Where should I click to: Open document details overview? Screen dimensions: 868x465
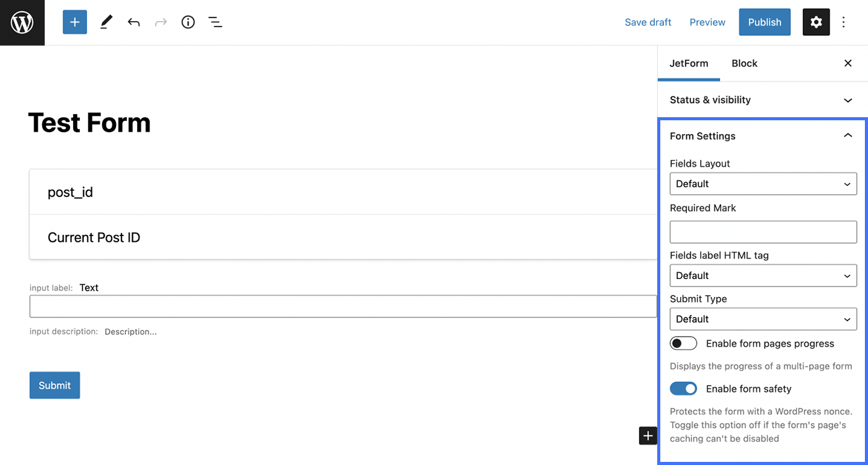click(x=188, y=22)
